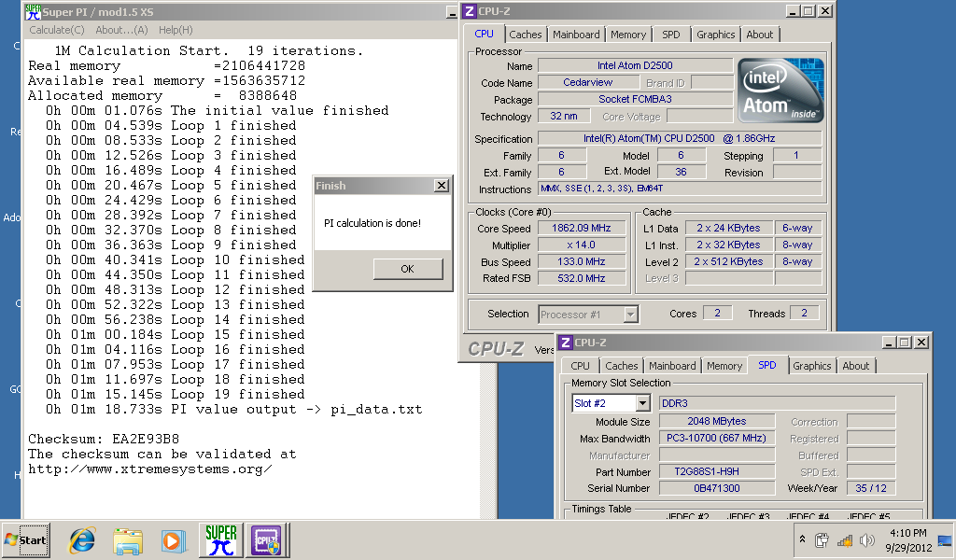Open About tab in top CPU-Z window
Screen dimensions: 956x560
tap(760, 35)
